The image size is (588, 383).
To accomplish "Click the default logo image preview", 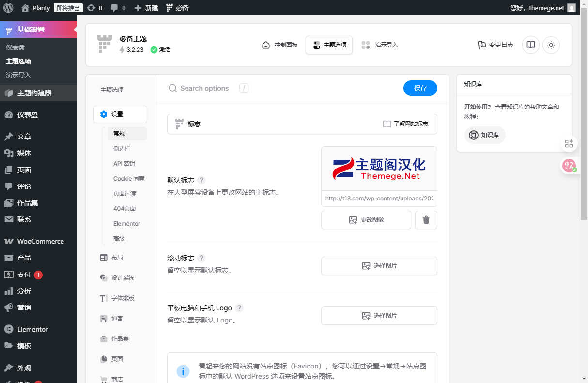I will coord(379,169).
